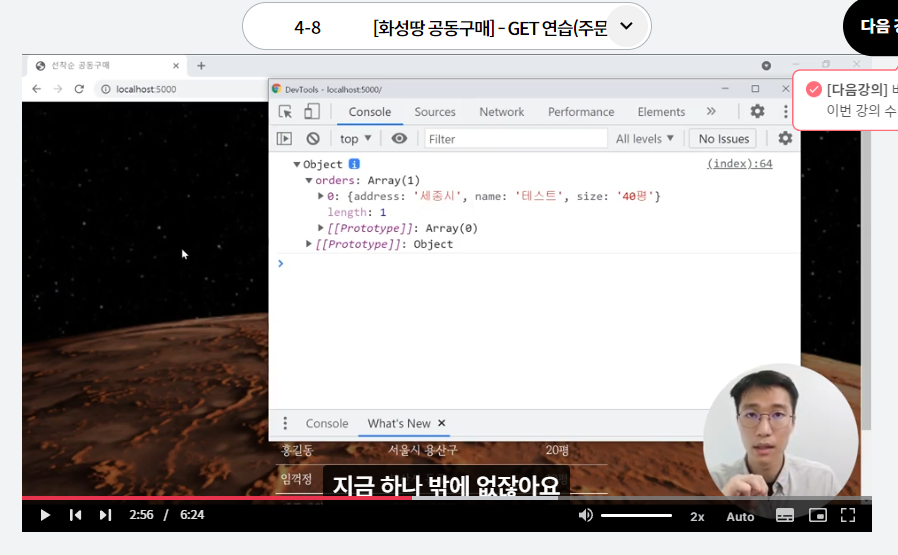Click browser profile circle icon

(x=766, y=66)
